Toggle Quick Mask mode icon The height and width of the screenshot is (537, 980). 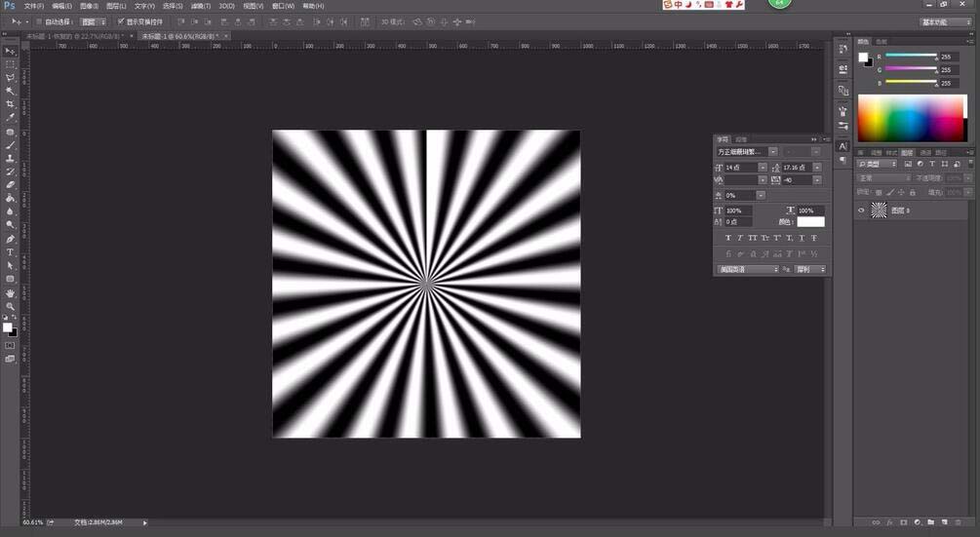click(10, 345)
